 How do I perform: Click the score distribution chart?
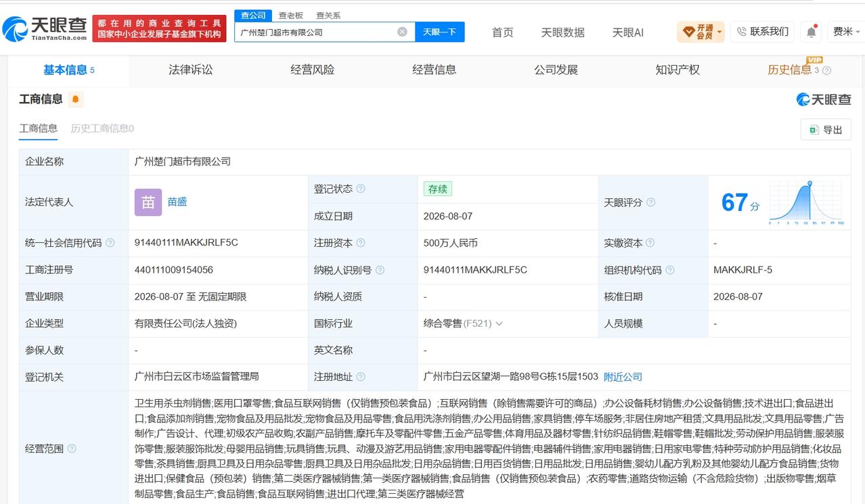pyautogui.click(x=805, y=202)
